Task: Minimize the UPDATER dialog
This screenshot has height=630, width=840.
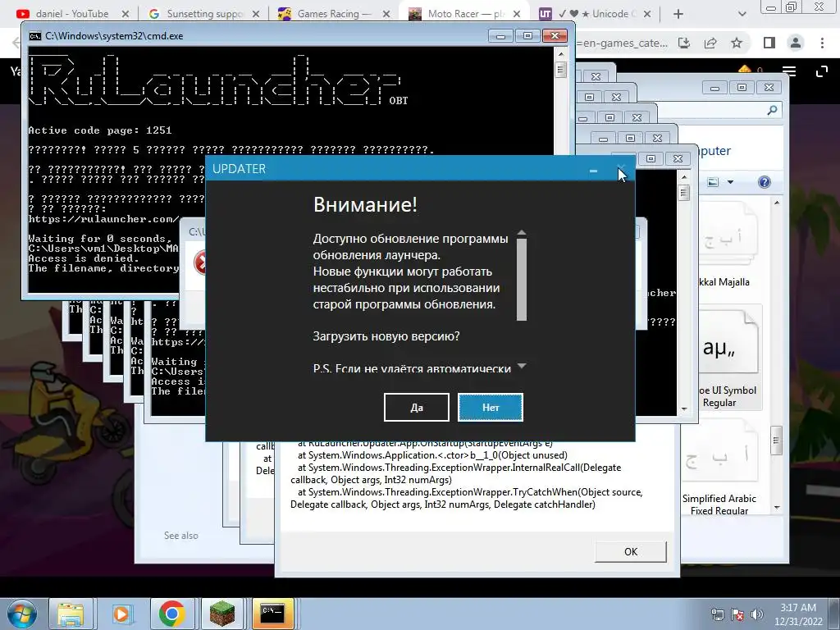Action: tap(593, 170)
